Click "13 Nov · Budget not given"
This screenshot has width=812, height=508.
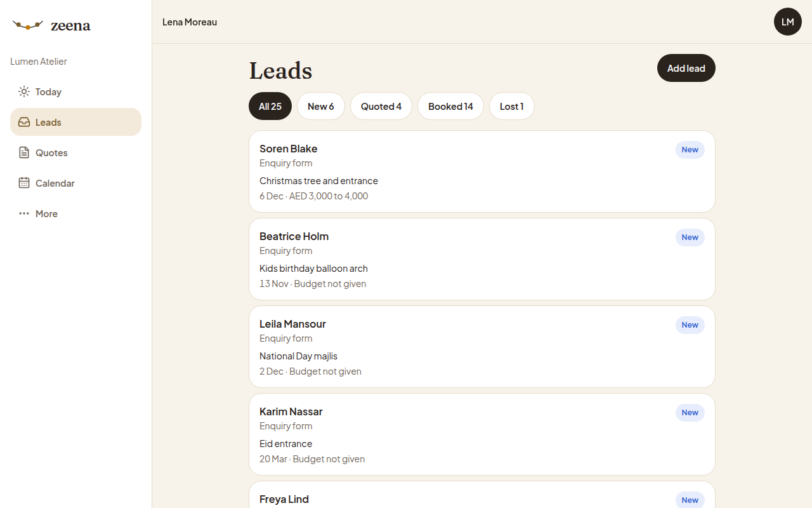313,284
